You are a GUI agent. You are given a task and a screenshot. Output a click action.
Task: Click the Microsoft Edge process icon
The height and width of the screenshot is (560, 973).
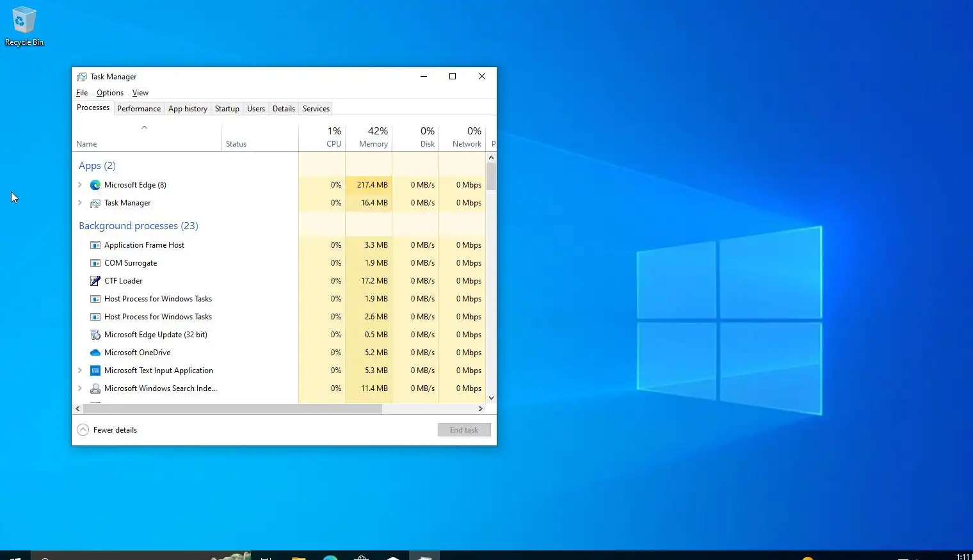coord(95,185)
